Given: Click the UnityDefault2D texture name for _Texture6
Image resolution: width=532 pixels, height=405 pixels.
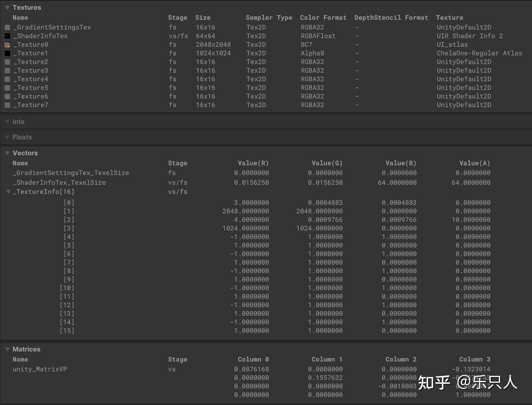Looking at the screenshot, I should (x=464, y=96).
